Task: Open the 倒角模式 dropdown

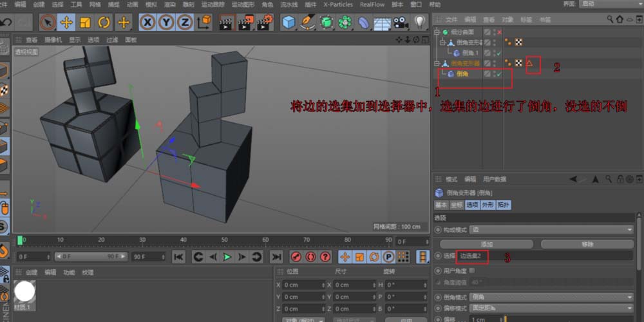Action: click(x=552, y=297)
